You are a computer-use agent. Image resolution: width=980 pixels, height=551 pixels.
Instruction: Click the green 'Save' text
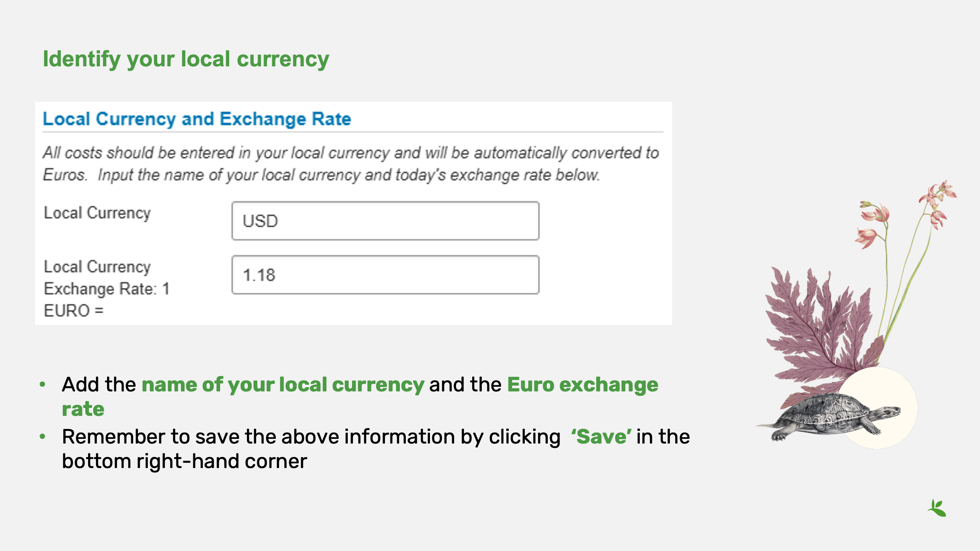click(x=601, y=437)
